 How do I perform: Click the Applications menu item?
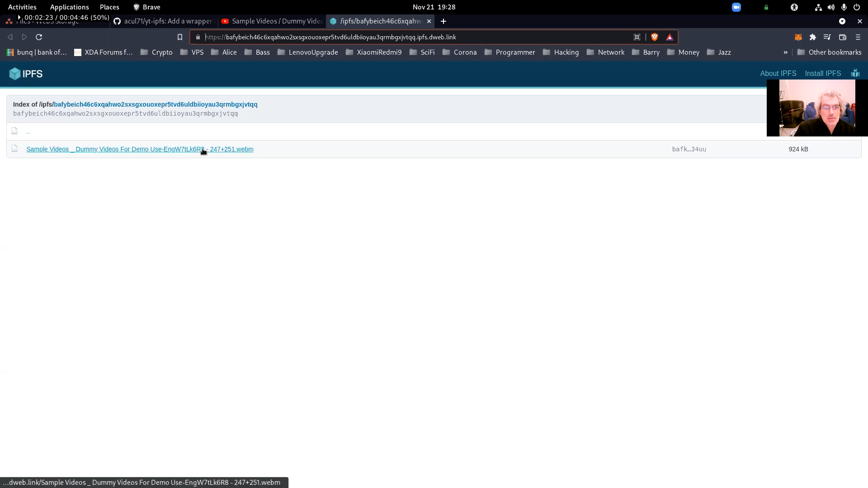69,7
